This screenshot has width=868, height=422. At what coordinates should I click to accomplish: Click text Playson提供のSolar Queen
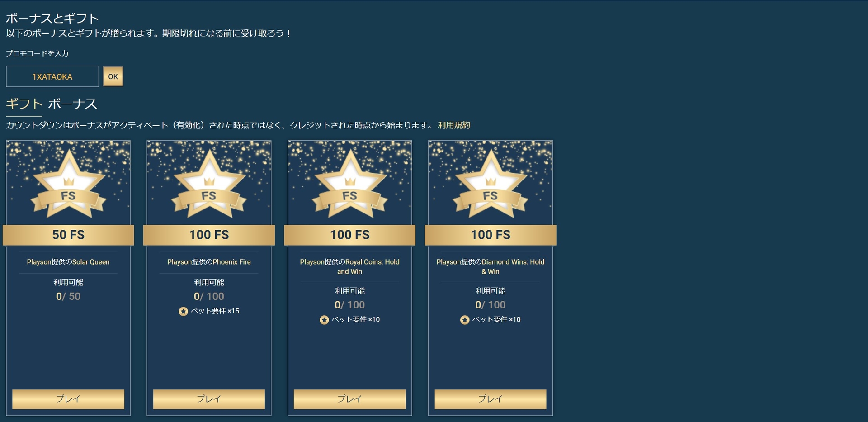(x=68, y=262)
